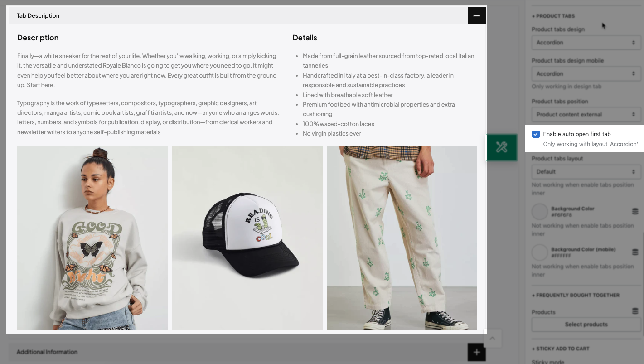Open Product tabs layout dropdown
The height and width of the screenshot is (364, 644).
pyautogui.click(x=586, y=171)
